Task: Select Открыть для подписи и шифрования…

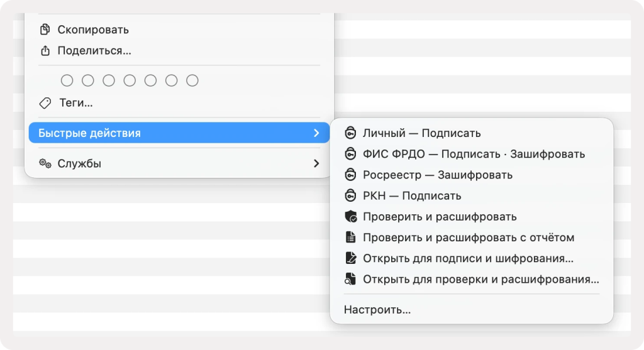Action: coord(472,258)
